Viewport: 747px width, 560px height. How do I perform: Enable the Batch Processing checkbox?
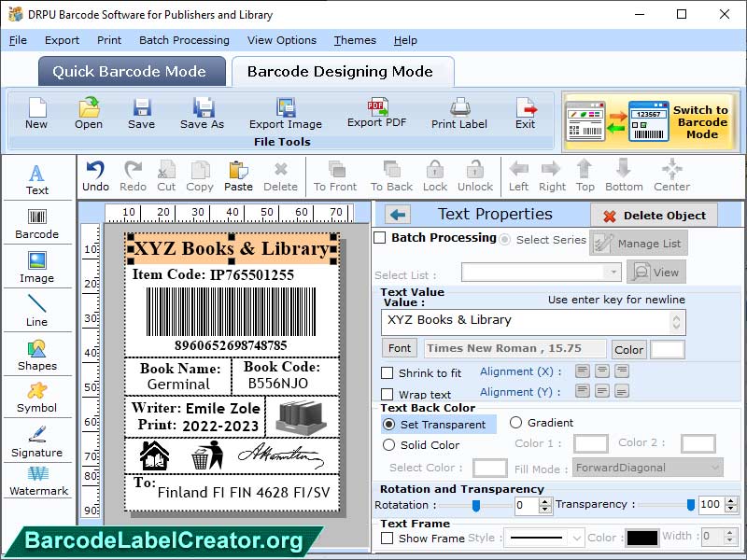(380, 238)
